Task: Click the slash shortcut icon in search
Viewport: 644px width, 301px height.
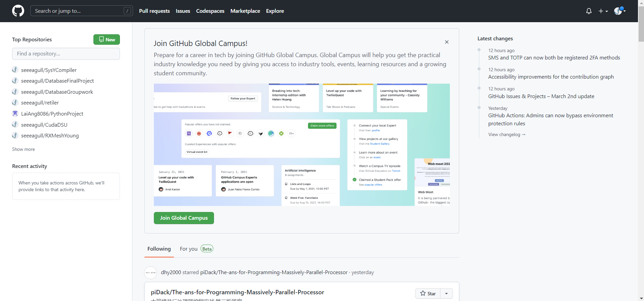Action: point(127,11)
